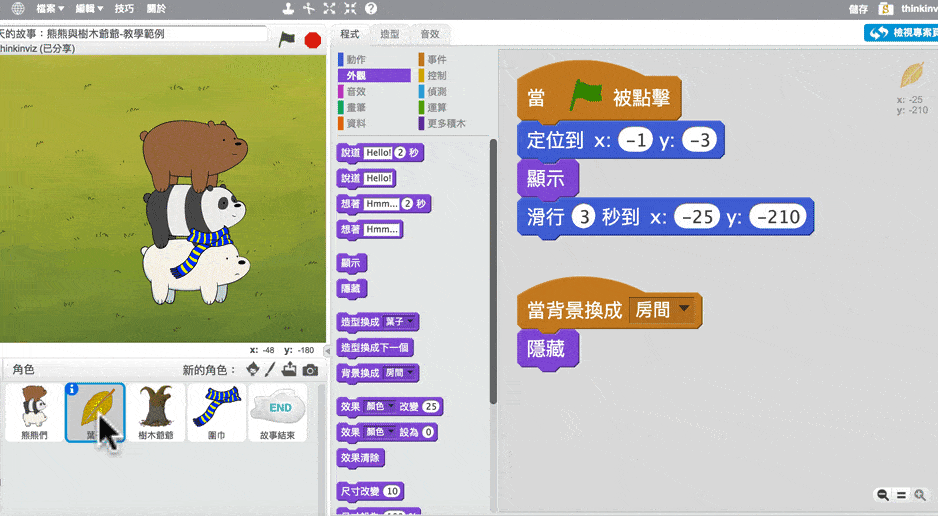Choose new sprite from library icon
The height and width of the screenshot is (516, 938).
coord(253,370)
